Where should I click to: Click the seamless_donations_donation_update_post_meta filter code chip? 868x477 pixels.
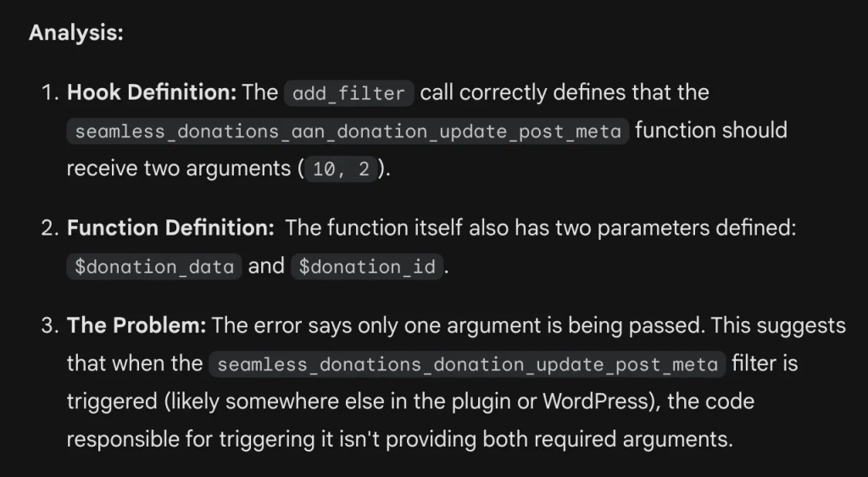coord(467,364)
